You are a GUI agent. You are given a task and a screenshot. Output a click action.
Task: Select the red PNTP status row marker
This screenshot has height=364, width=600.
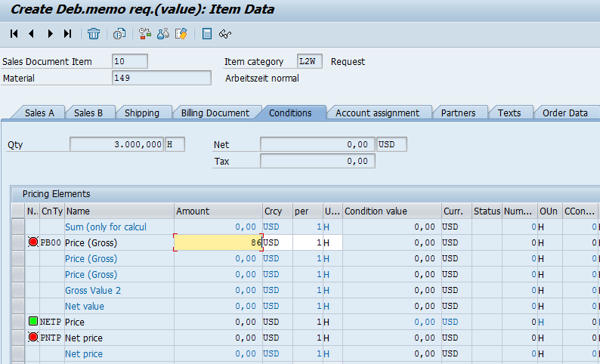click(32, 338)
